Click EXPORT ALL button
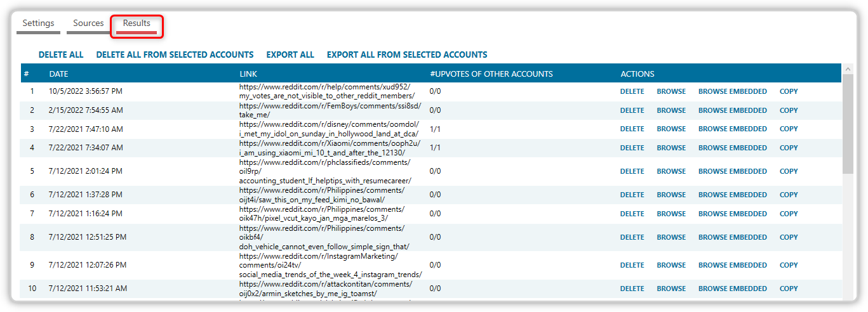The height and width of the screenshot is (312, 868). coord(290,55)
